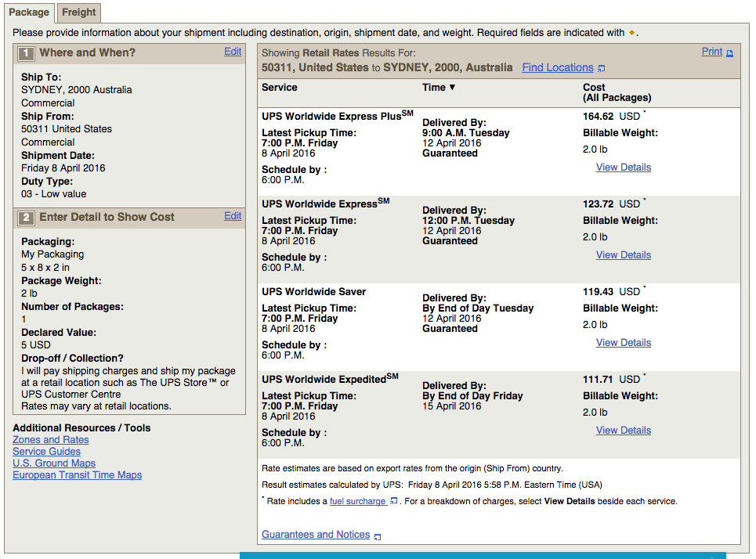This screenshot has width=756, height=559.
Task: Switch to the Freight tab
Action: (79, 12)
